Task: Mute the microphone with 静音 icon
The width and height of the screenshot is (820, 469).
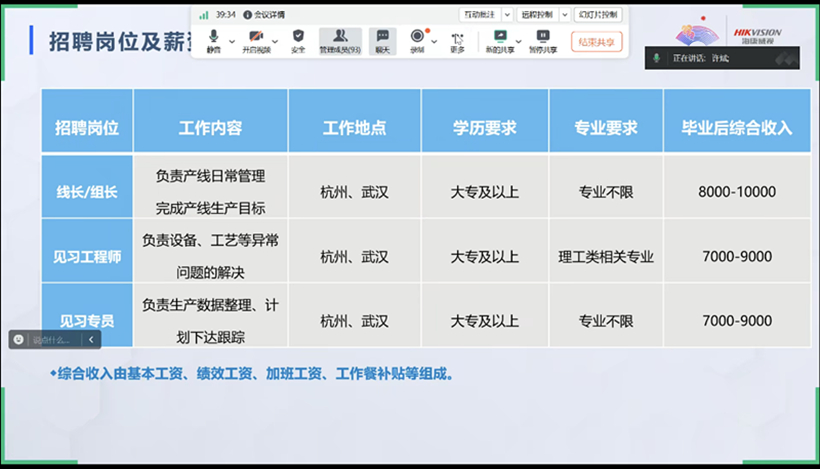Action: (x=213, y=40)
